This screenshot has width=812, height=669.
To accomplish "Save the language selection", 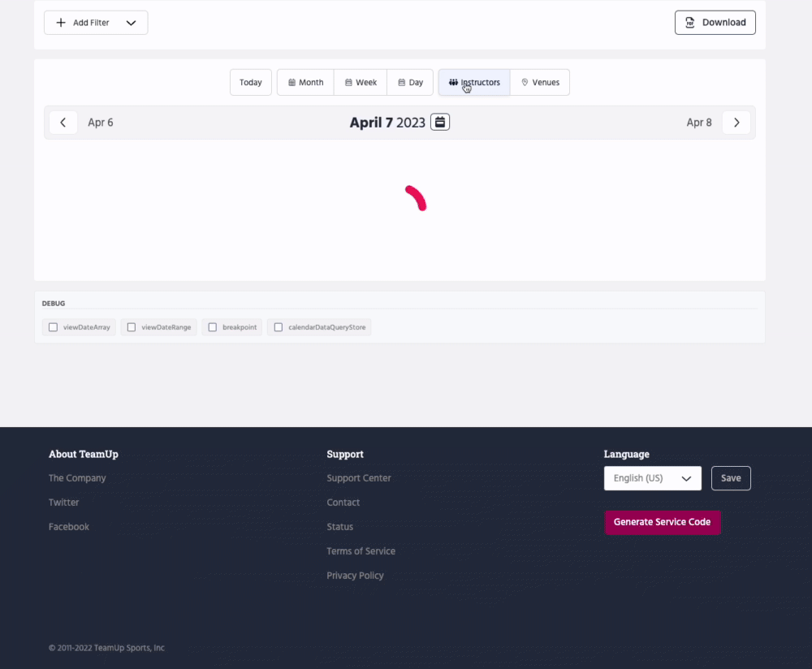I will point(731,478).
